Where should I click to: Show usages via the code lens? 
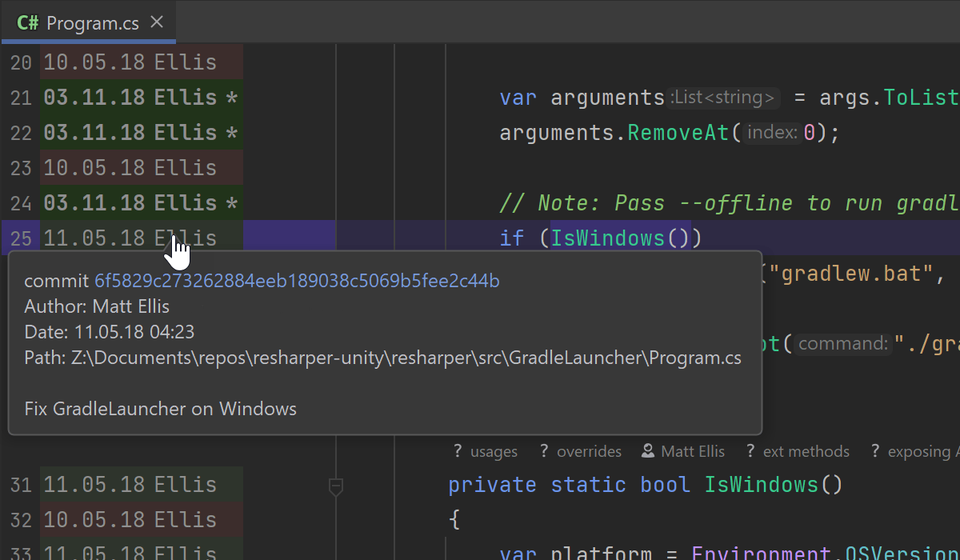point(485,451)
